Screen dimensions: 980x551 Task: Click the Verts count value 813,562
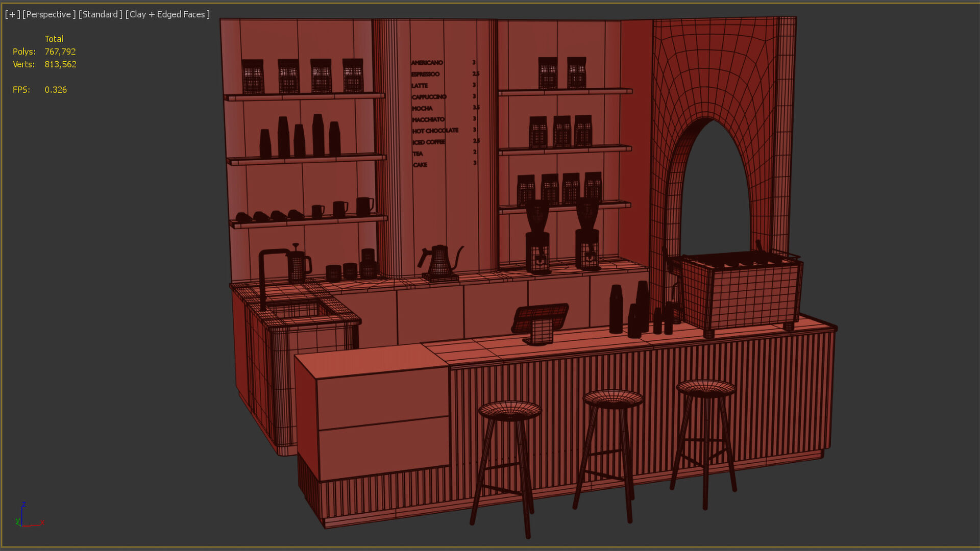pos(60,64)
